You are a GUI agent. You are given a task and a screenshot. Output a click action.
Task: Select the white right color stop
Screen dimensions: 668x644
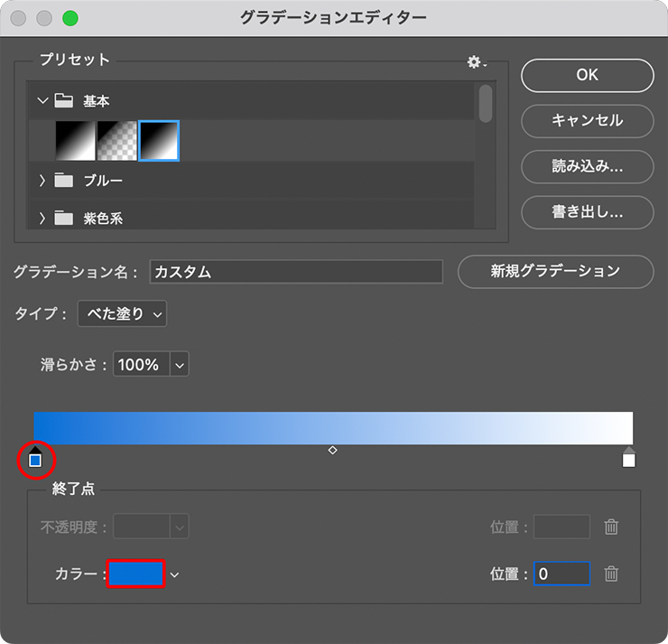pos(629,460)
